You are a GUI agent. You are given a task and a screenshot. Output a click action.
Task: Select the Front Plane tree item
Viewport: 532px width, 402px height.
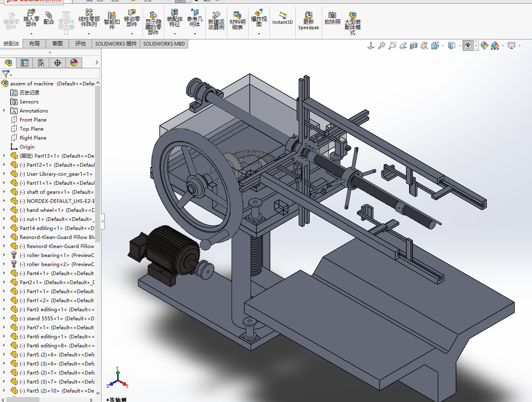33,119
